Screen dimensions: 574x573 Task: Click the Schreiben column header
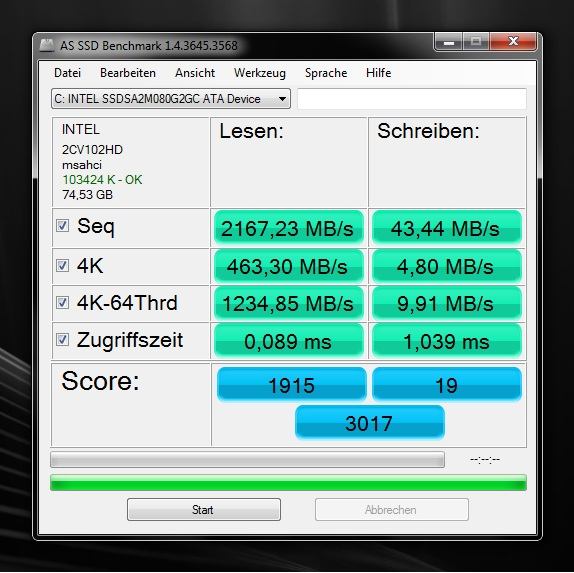tap(428, 131)
